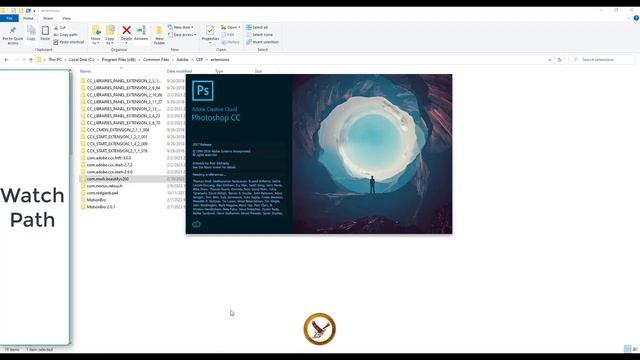Open Properties of selected item
The width and height of the screenshot is (640, 360).
point(210,34)
